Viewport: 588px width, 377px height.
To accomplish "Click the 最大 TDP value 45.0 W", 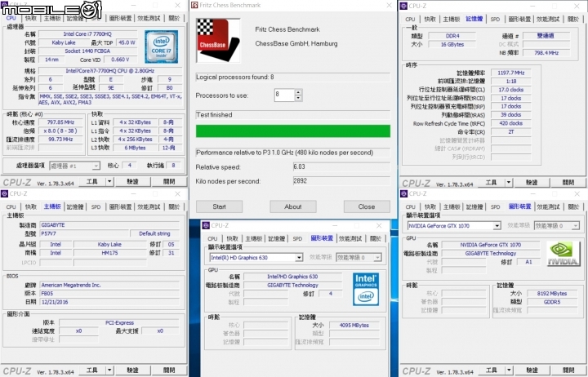I will (x=127, y=42).
